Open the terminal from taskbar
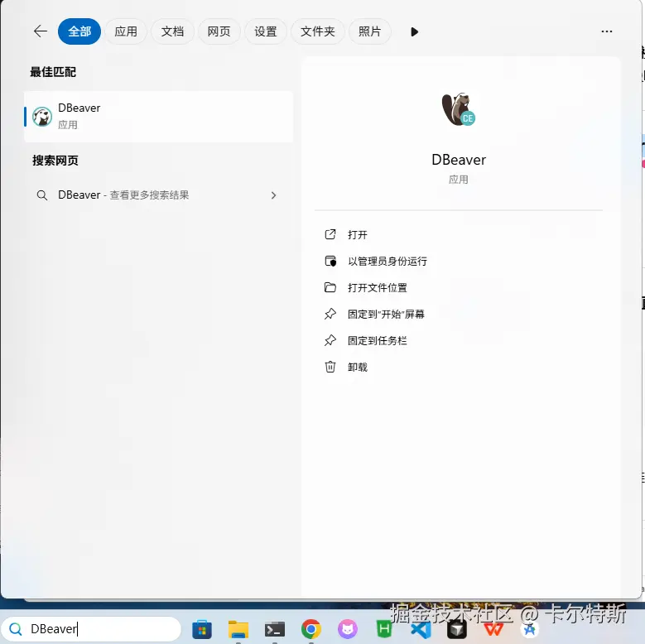This screenshot has height=644, width=645. 275,629
